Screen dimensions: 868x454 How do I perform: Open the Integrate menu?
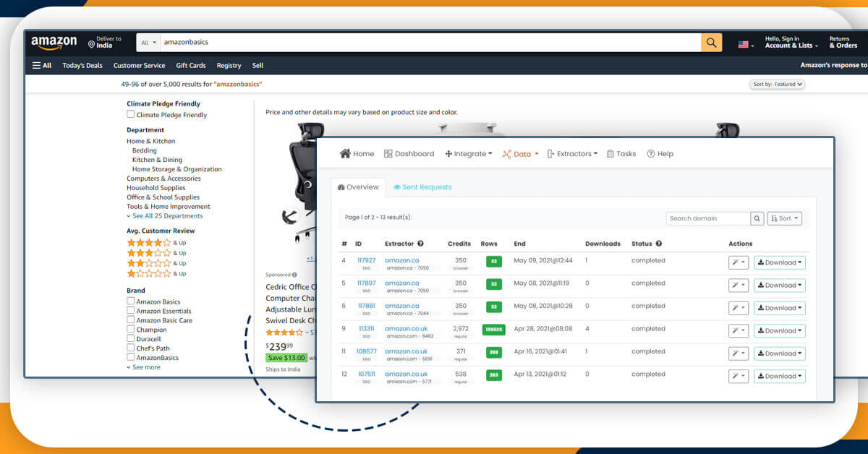coord(469,154)
